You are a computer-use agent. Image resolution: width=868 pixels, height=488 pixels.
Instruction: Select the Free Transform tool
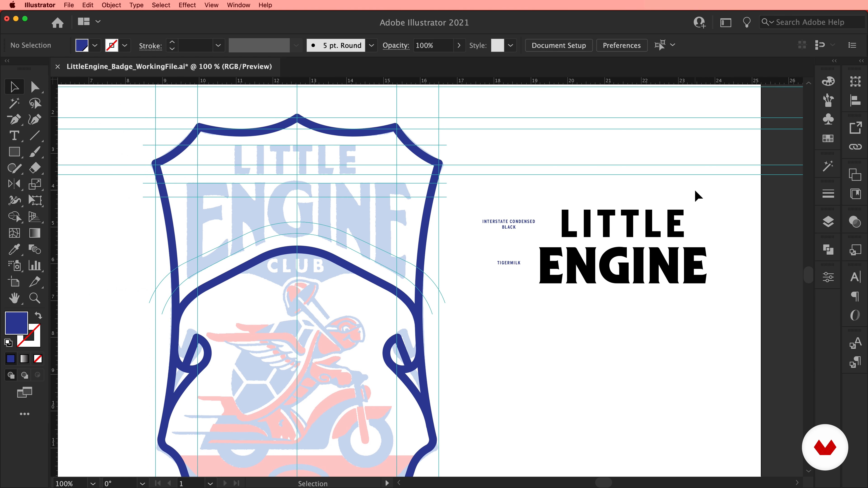35,200
